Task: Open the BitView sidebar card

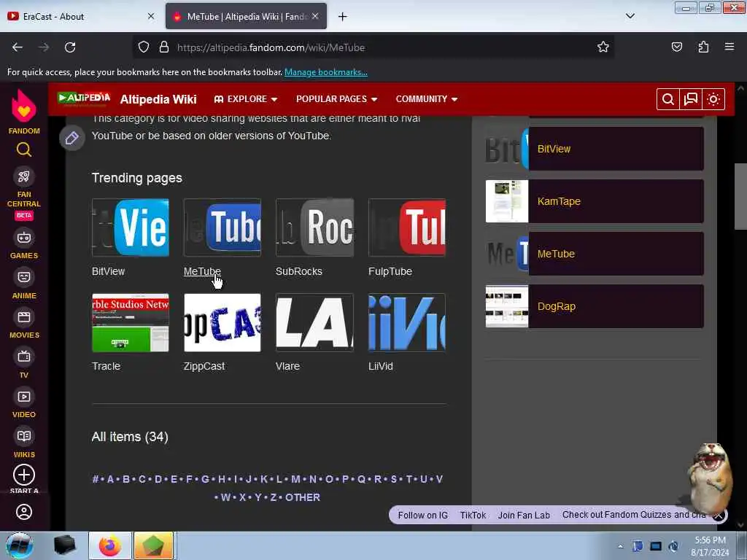Action: click(595, 149)
